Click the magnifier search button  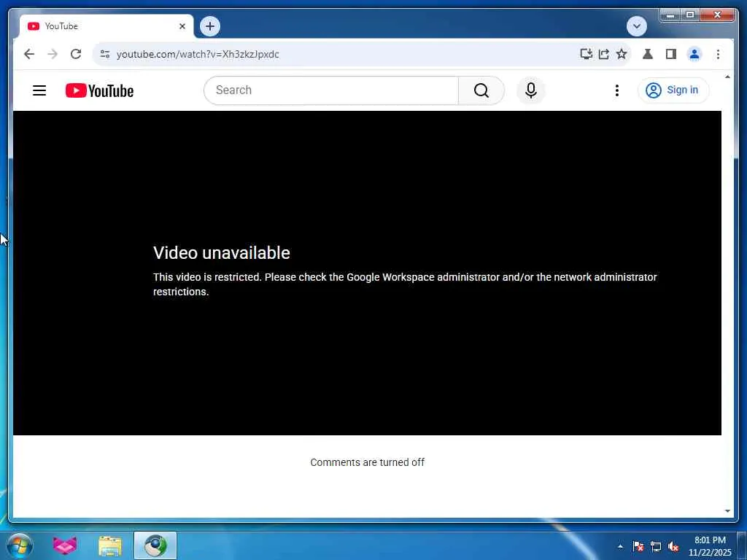click(481, 90)
